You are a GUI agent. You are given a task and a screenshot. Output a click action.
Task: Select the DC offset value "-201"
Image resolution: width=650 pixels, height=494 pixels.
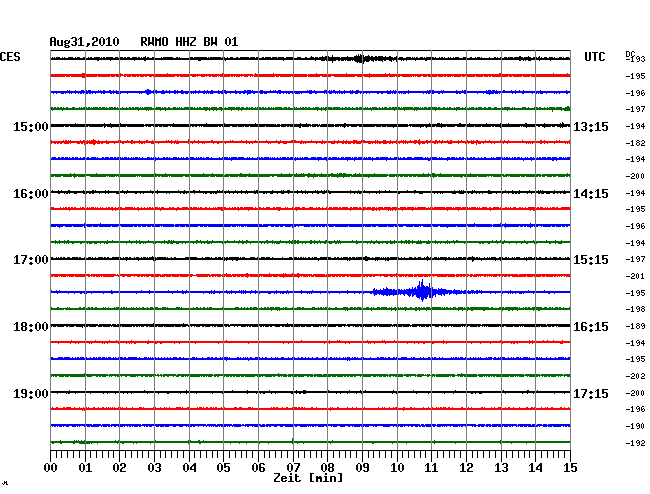coord(635,276)
